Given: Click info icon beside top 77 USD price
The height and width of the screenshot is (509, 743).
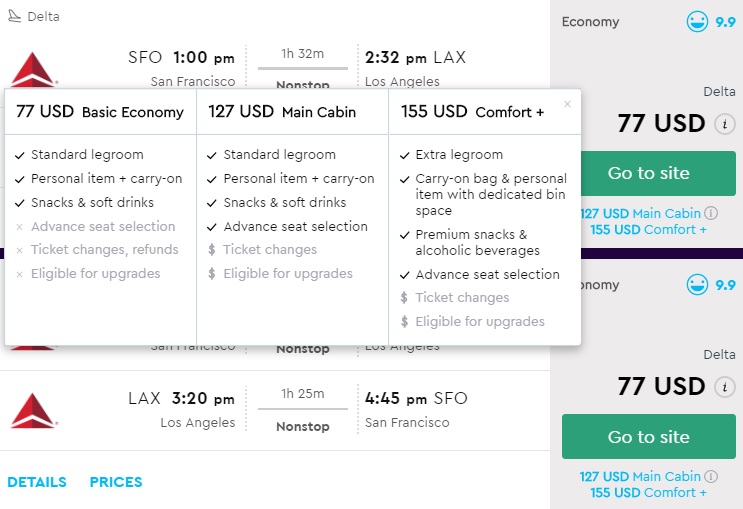Looking at the screenshot, I should pos(725,125).
